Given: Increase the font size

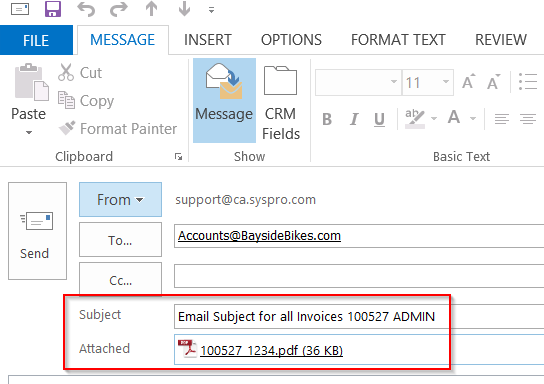Looking at the screenshot, I should [469, 82].
